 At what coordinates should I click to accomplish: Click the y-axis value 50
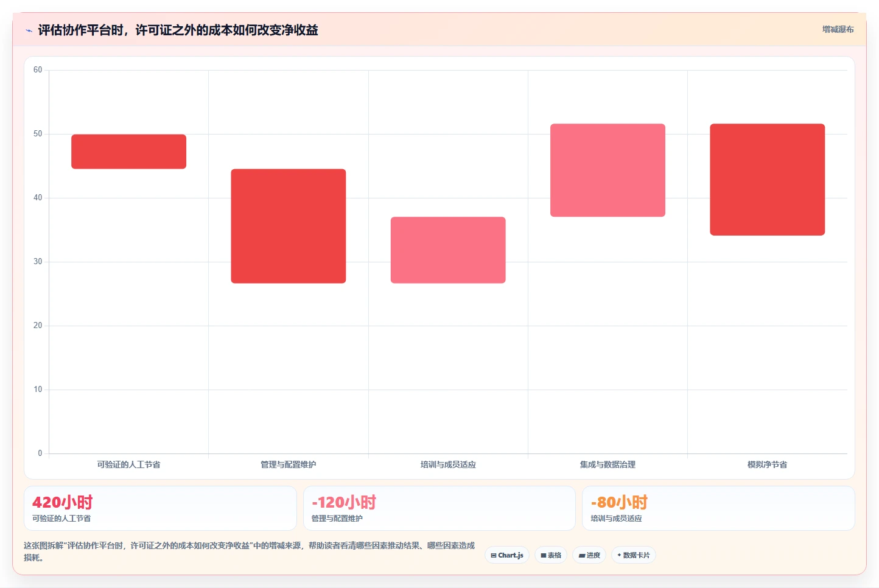[x=38, y=134]
